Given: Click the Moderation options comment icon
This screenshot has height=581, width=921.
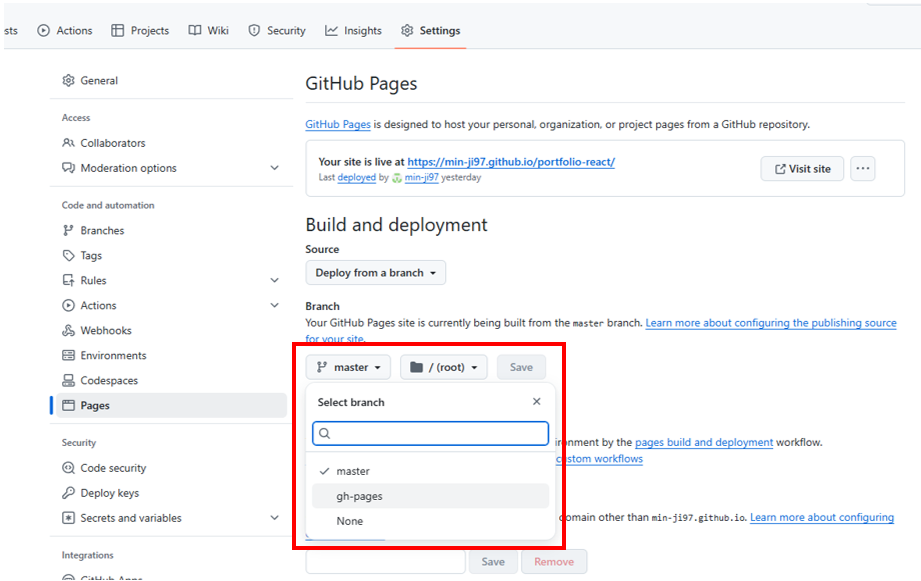Looking at the screenshot, I should (69, 168).
